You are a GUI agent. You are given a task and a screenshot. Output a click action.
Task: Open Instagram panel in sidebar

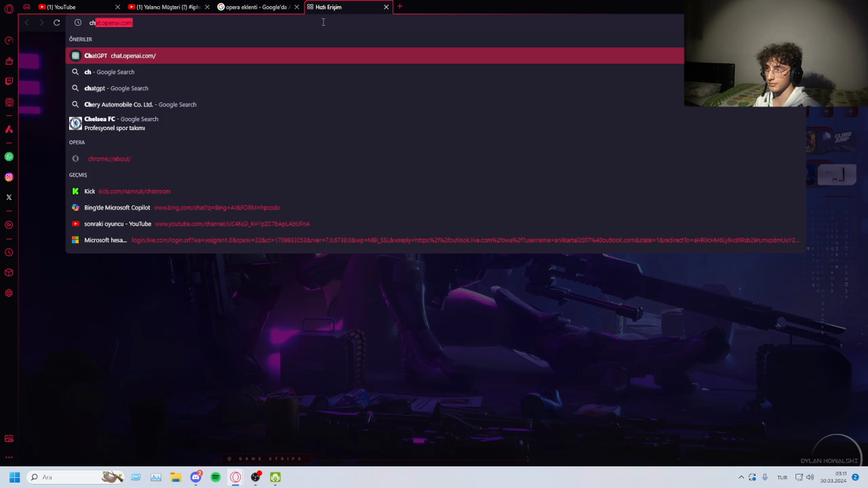9,177
